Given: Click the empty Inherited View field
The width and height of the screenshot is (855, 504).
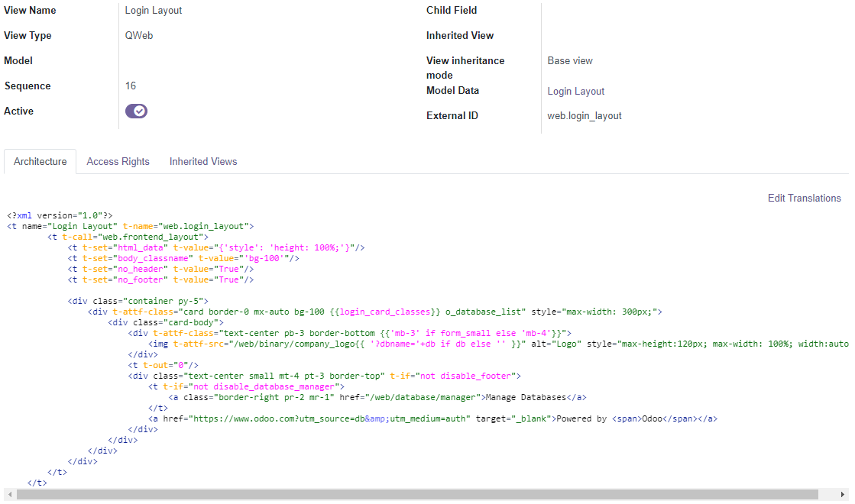Looking at the screenshot, I should click(x=611, y=35).
